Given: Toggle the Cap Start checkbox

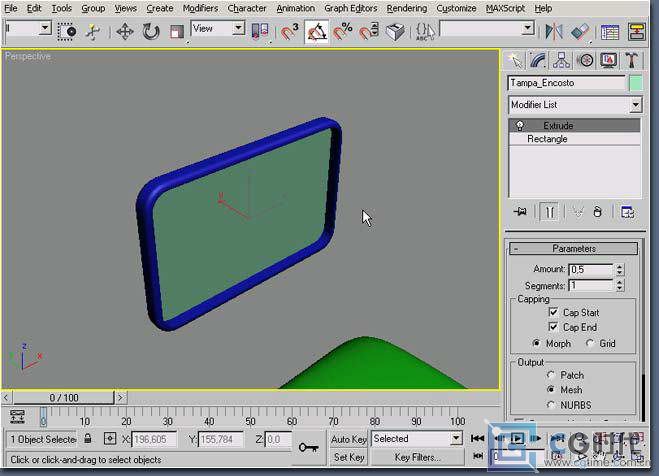Looking at the screenshot, I should point(554,312).
